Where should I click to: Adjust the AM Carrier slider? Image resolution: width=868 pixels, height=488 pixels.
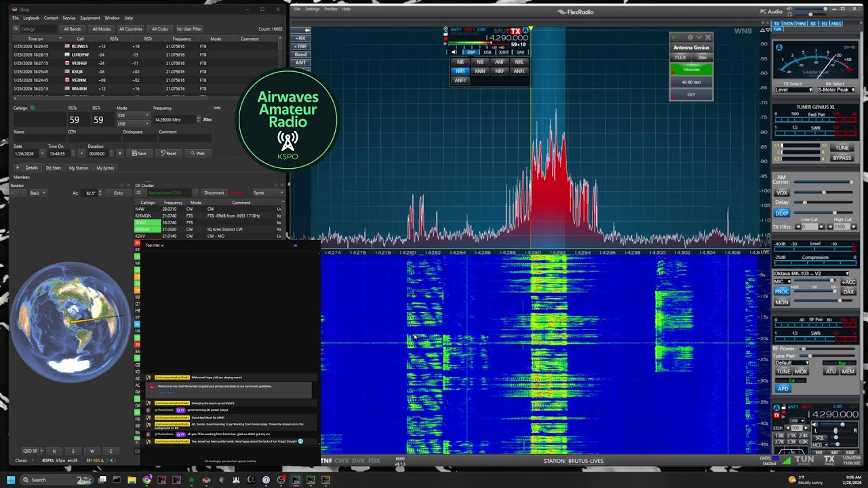click(x=823, y=182)
